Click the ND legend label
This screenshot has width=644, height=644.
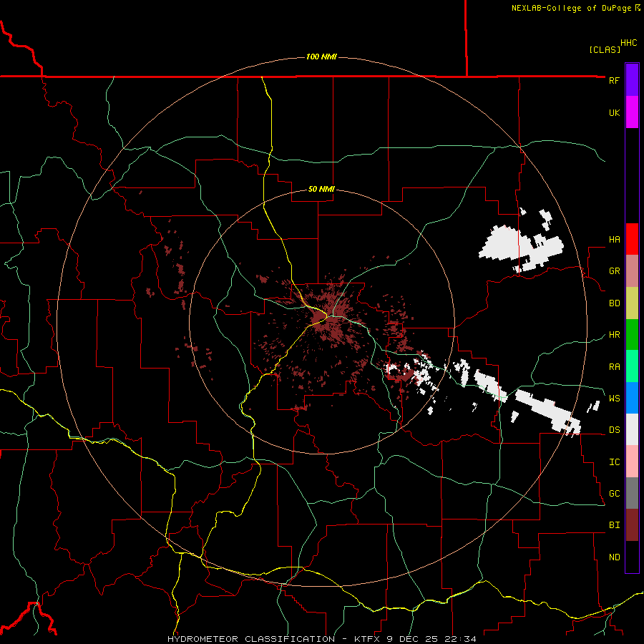tap(614, 557)
